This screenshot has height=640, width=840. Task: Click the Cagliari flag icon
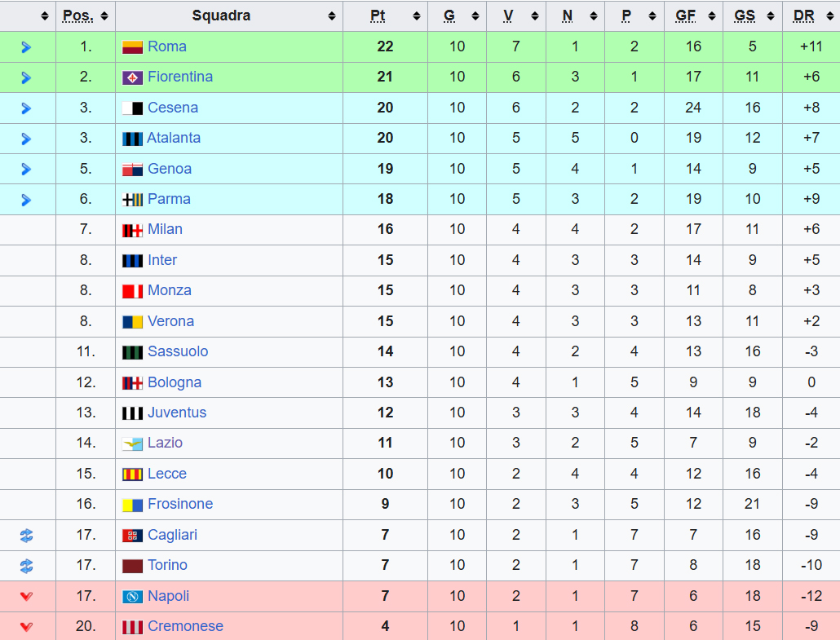pos(132,536)
